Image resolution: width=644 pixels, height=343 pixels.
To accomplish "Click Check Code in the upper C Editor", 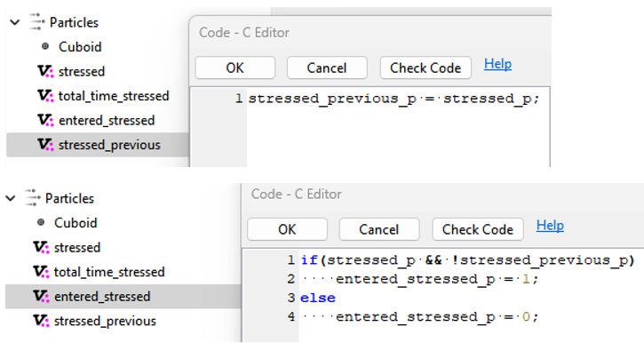I will (x=425, y=68).
